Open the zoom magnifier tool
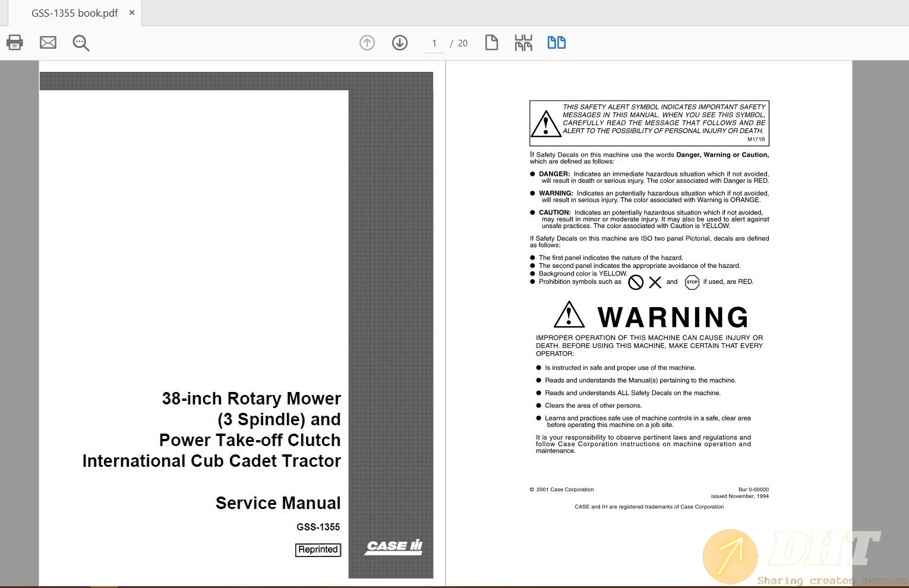Image resolution: width=909 pixels, height=588 pixels. (81, 43)
